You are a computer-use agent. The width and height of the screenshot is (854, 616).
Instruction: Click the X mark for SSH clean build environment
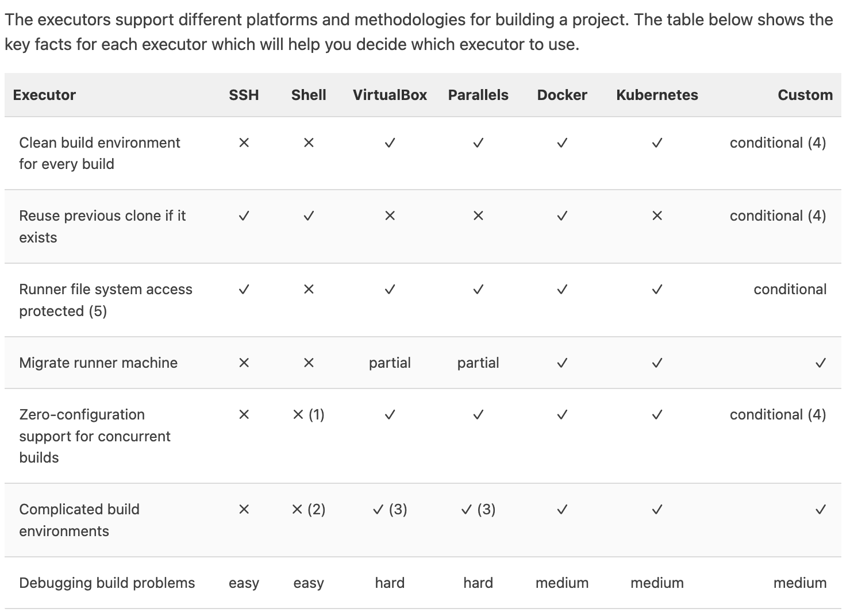pos(244,143)
